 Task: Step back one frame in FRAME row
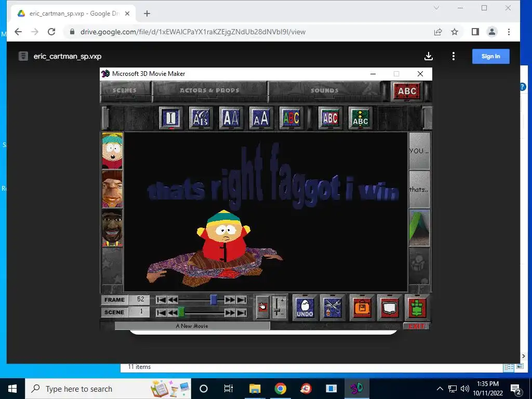[172, 300]
